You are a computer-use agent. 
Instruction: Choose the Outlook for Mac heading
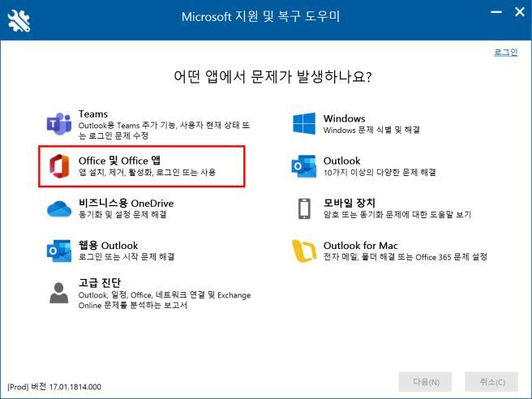point(361,245)
